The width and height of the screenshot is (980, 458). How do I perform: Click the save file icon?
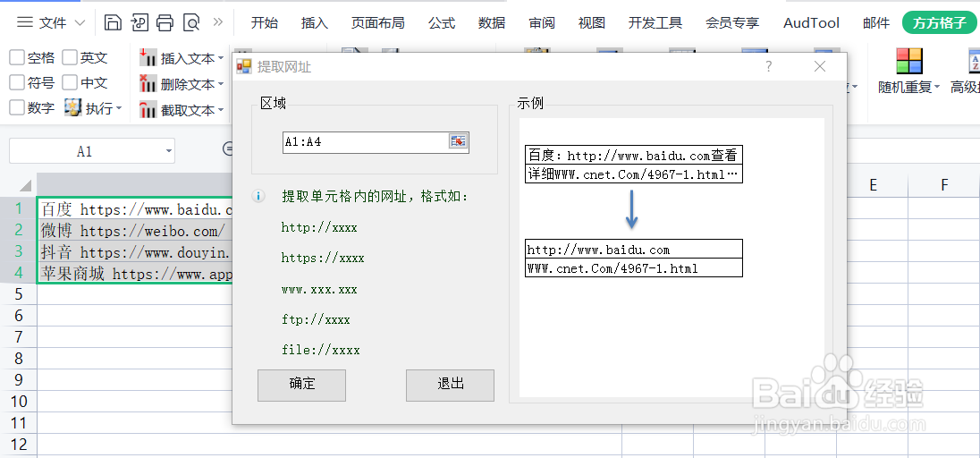(x=113, y=23)
